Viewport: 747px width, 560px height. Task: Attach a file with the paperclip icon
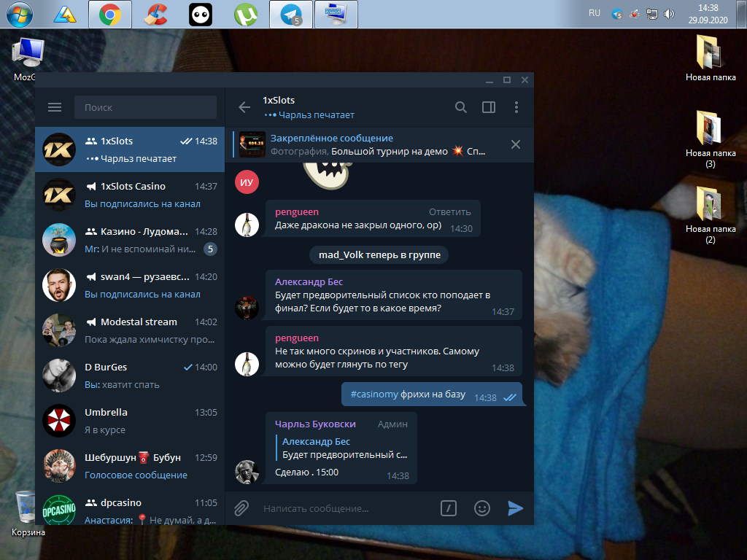point(241,508)
